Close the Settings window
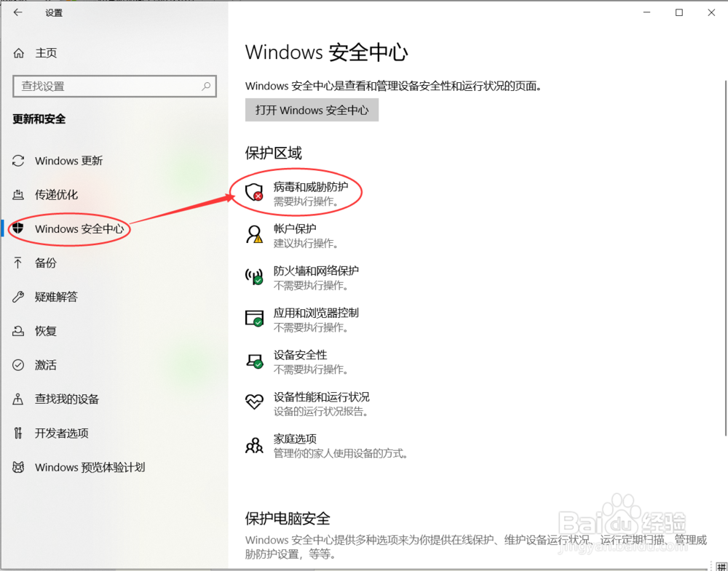The image size is (728, 571). (x=711, y=12)
